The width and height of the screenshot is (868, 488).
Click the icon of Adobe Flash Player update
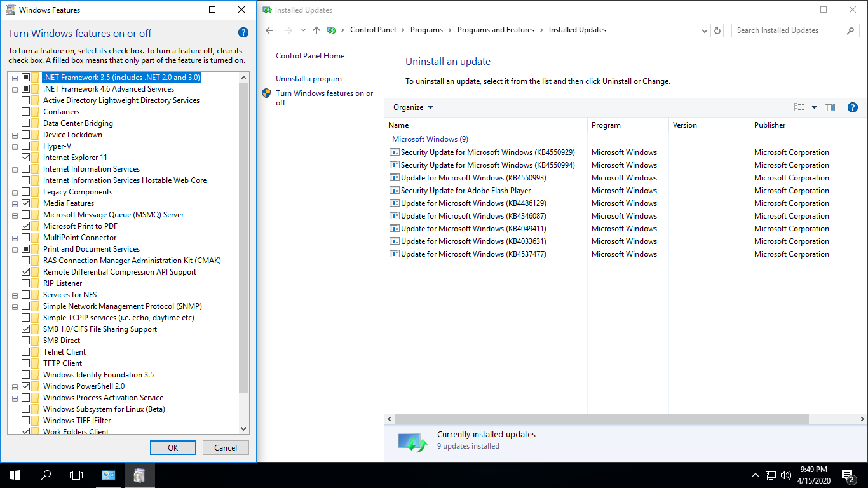coord(394,191)
